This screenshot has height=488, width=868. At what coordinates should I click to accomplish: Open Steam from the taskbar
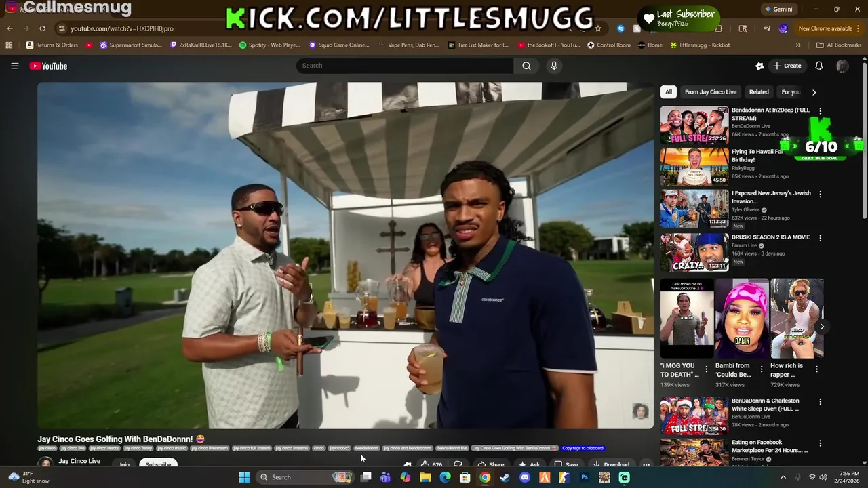pyautogui.click(x=505, y=477)
